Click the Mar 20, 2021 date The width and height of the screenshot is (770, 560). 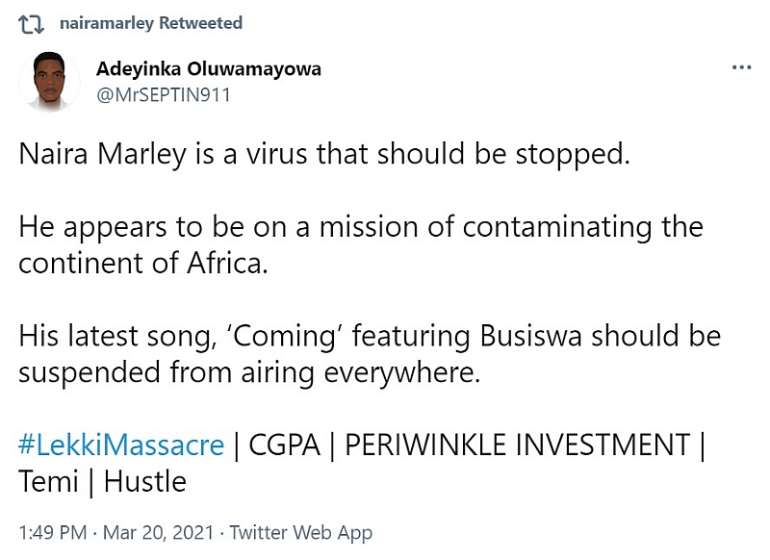tap(159, 533)
